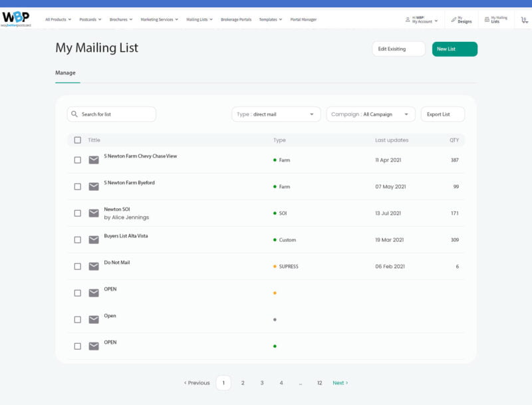Expand the My Account dropdown arrow

(x=436, y=21)
